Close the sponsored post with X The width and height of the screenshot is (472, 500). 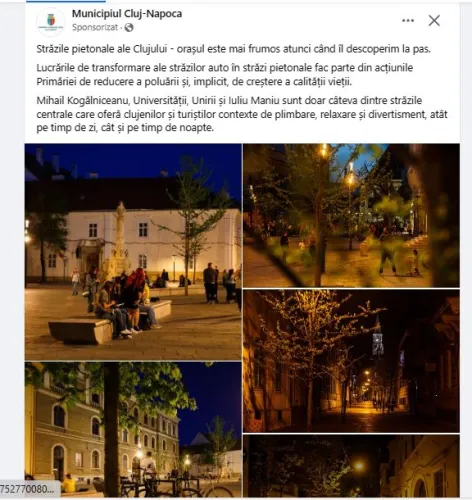click(x=434, y=21)
